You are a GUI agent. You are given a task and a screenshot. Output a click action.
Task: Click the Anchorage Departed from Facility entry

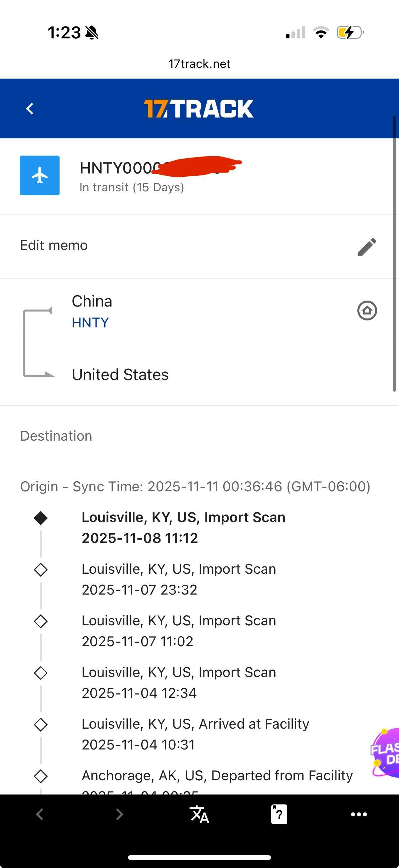(x=217, y=776)
